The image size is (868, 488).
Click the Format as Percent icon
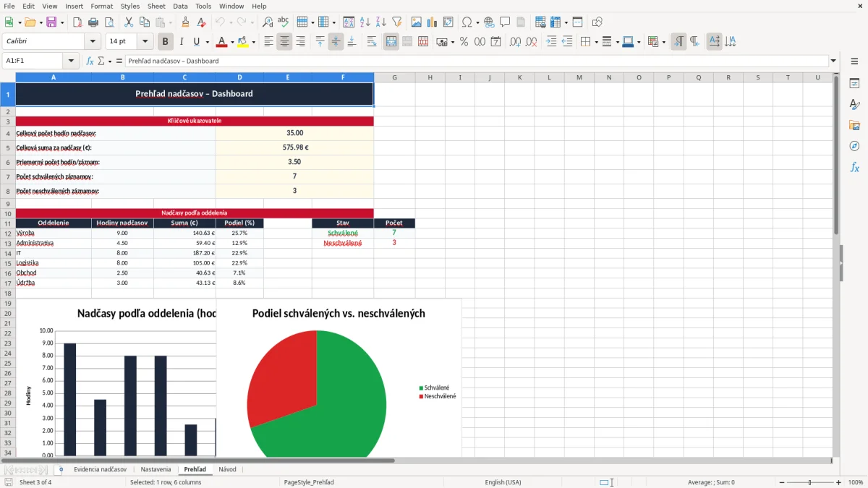(464, 42)
